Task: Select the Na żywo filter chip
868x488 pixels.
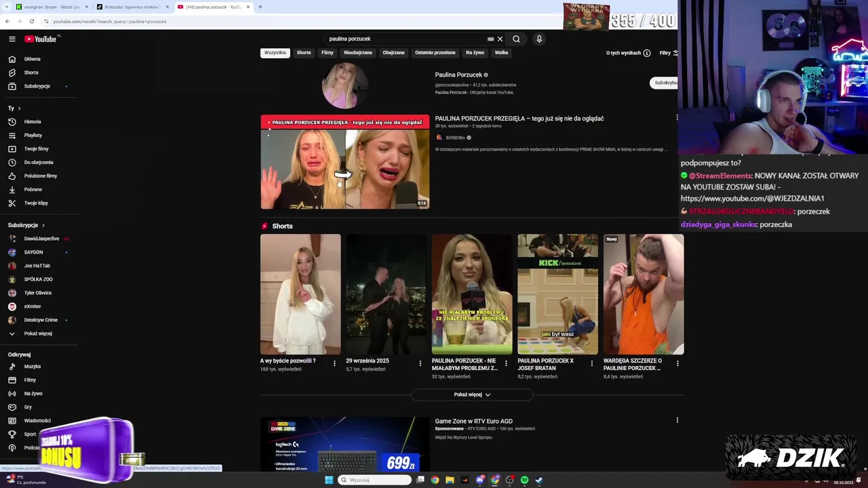Action: click(475, 53)
